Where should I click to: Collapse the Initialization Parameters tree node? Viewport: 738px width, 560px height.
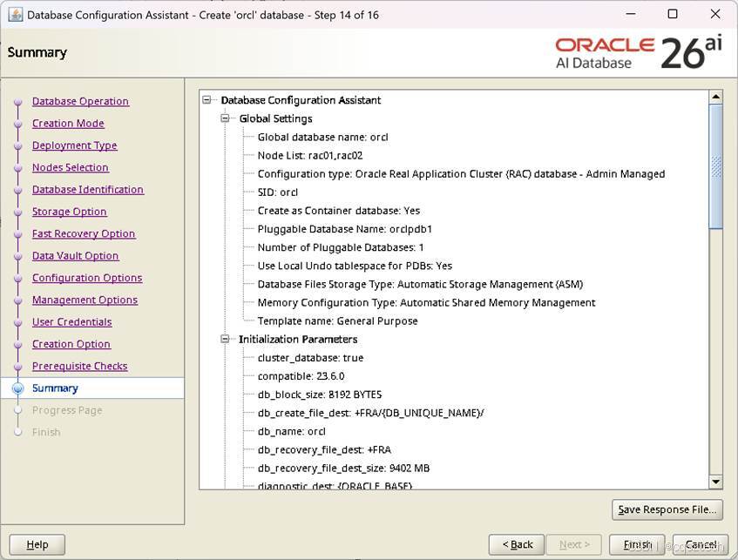225,339
